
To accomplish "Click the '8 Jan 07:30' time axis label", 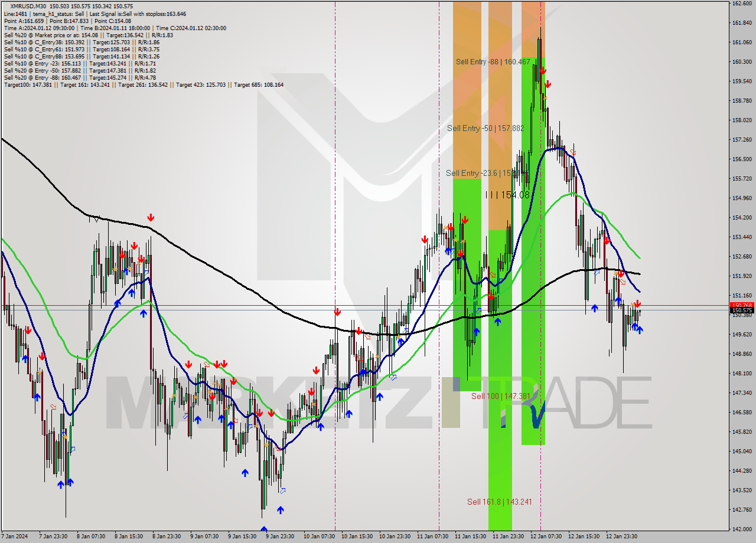I will click(90, 537).
